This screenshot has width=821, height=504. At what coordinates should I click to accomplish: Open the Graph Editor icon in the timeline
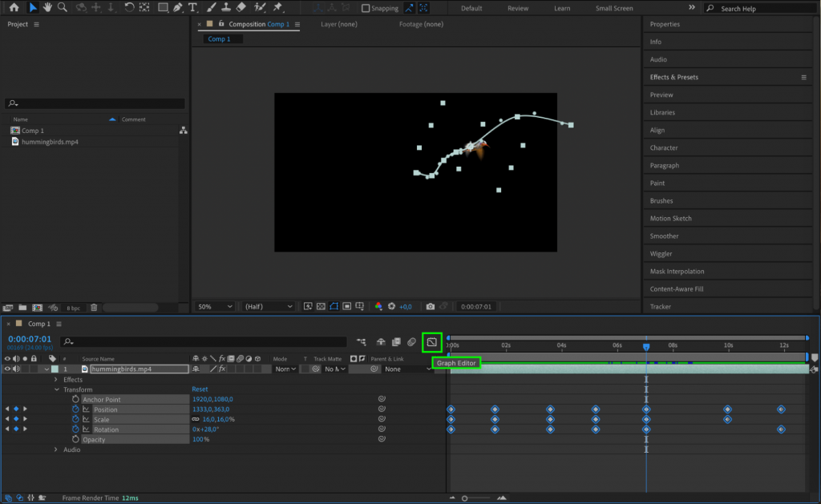432,341
